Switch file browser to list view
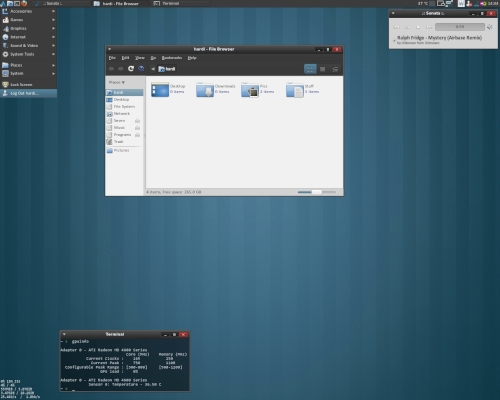The width and height of the screenshot is (500, 400). point(322,69)
